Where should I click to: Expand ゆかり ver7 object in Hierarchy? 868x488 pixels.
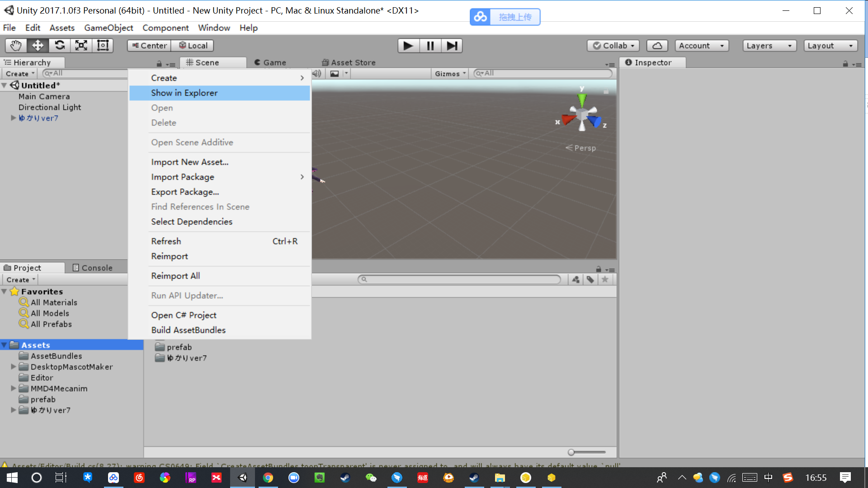point(14,118)
